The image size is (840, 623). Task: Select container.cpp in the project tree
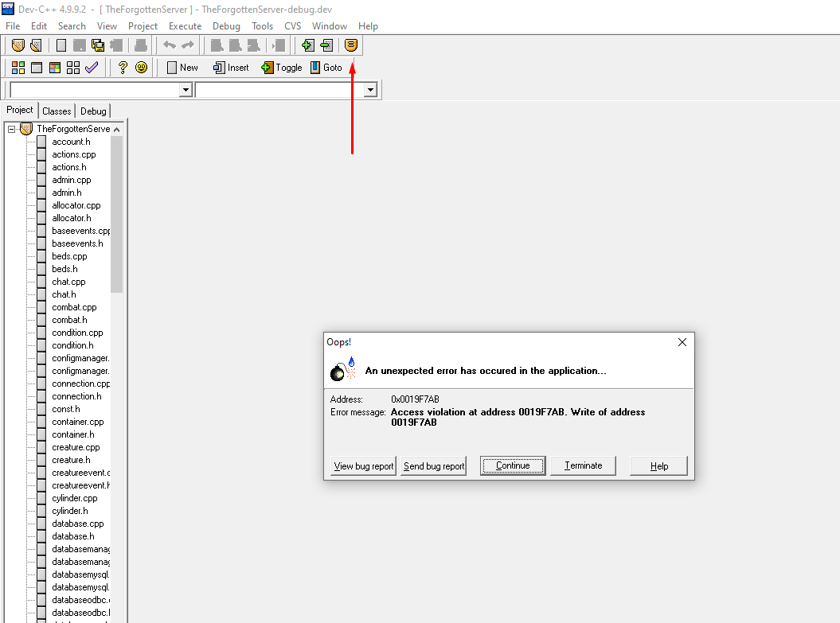(78, 422)
